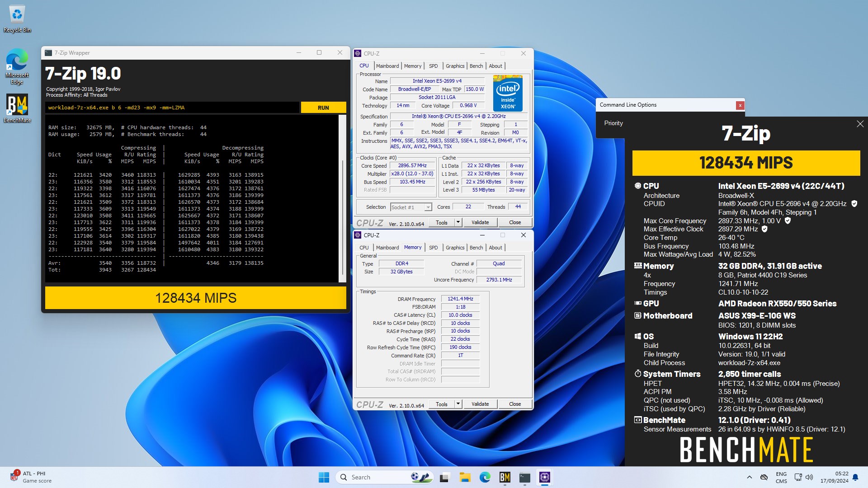Open the ATL - PHI game score widget

[x=31, y=477]
